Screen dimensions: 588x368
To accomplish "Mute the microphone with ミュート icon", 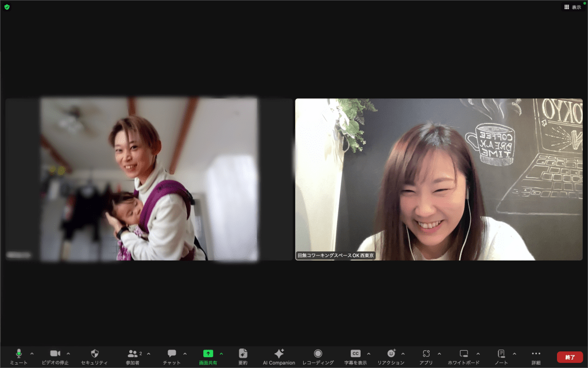I will [18, 354].
